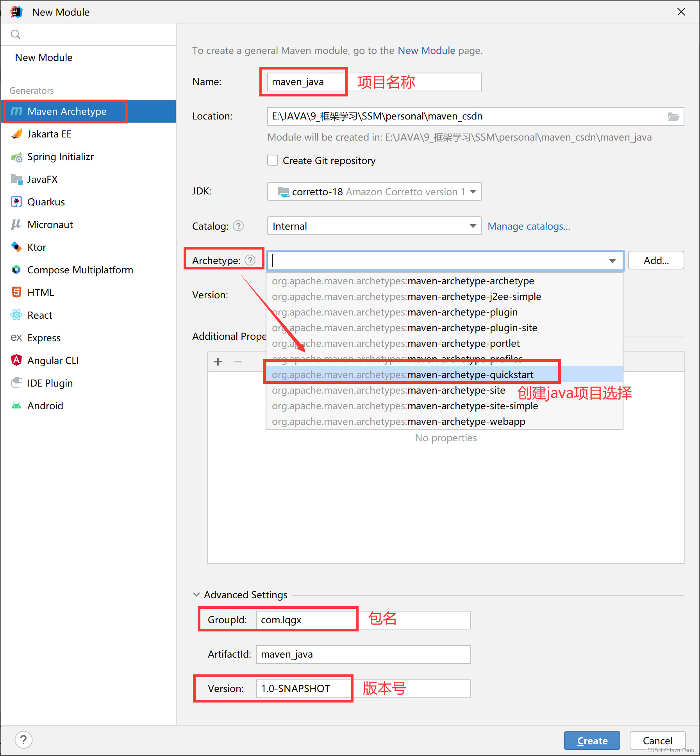Viewport: 700px width, 756px height.
Task: Open the Catalog Internal dropdown
Action: pos(374,226)
